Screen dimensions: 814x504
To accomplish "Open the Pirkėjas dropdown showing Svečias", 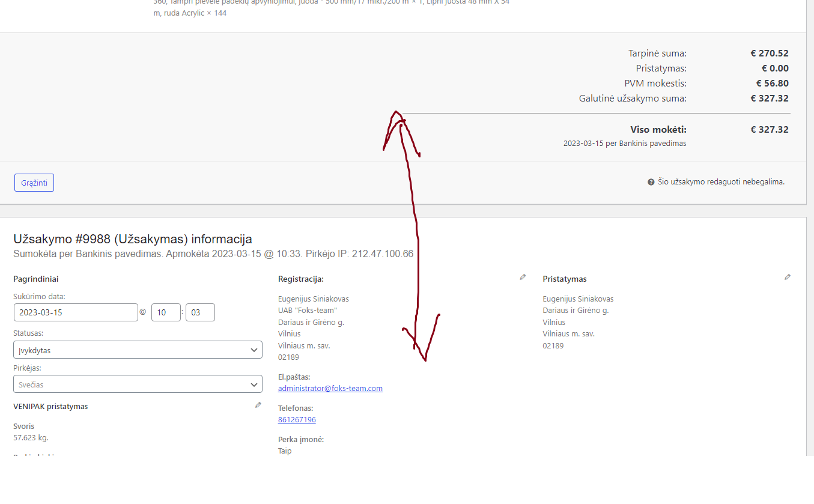I will coord(138,384).
